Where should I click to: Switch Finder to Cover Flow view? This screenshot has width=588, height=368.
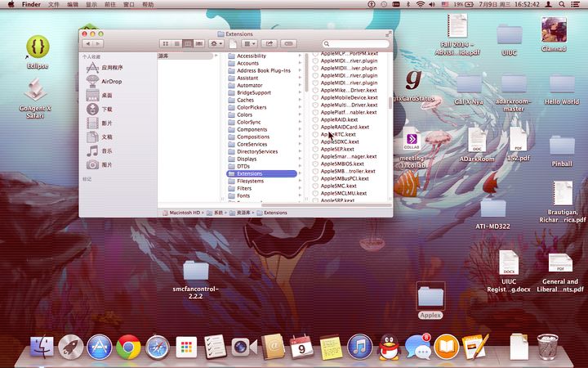click(x=199, y=43)
